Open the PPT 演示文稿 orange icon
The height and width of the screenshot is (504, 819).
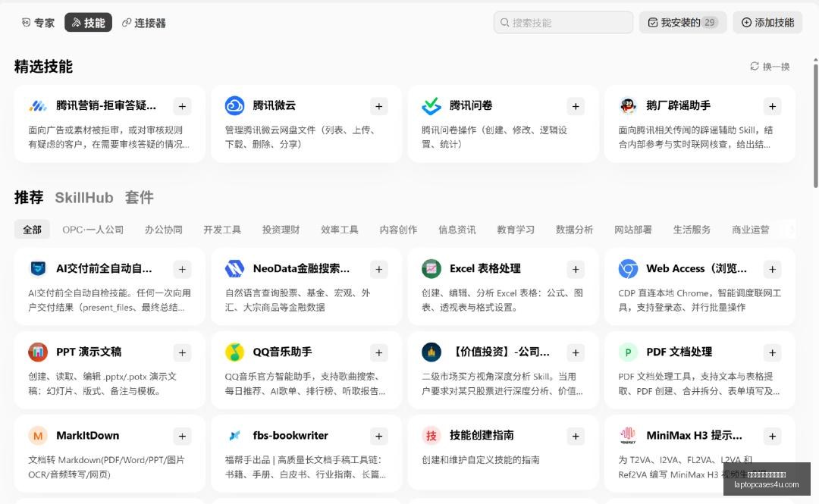(x=38, y=352)
